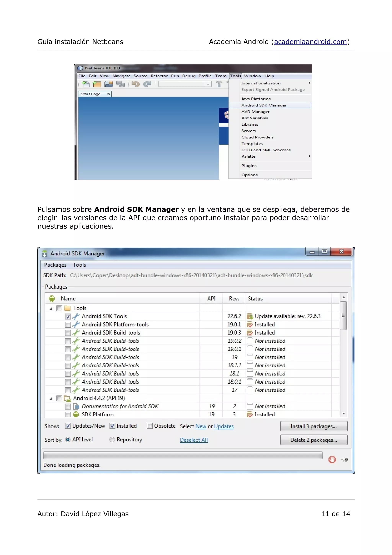Click the Updates selection link
This screenshot has height=555, width=392.
224,426
